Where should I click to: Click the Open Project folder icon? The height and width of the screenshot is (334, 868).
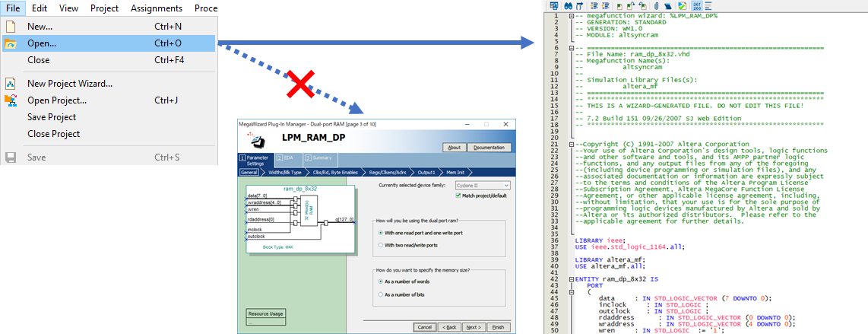(x=11, y=100)
